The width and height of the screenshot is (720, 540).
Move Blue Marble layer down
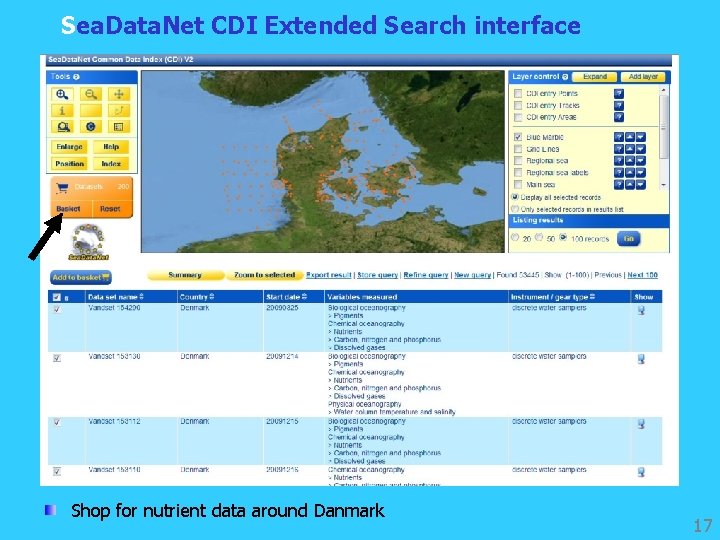[x=641, y=137]
